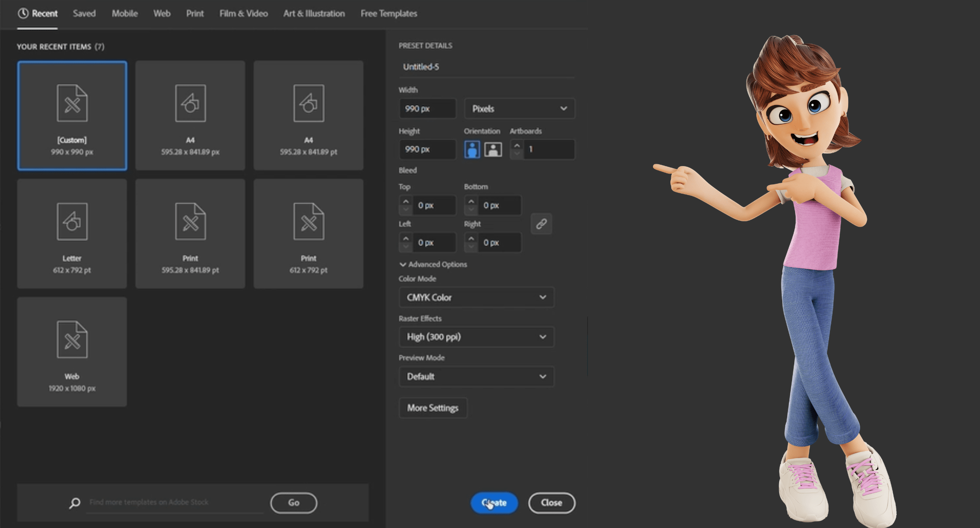The height and width of the screenshot is (528, 980).
Task: Click the Width input field
Action: click(x=427, y=109)
